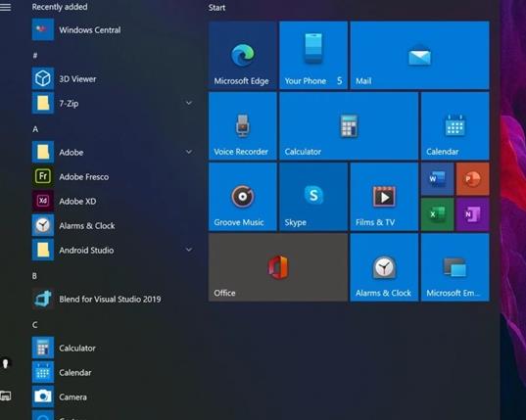Screen dimensions: 526x420
Task: Click the Start tile group title
Action: [x=216, y=8]
